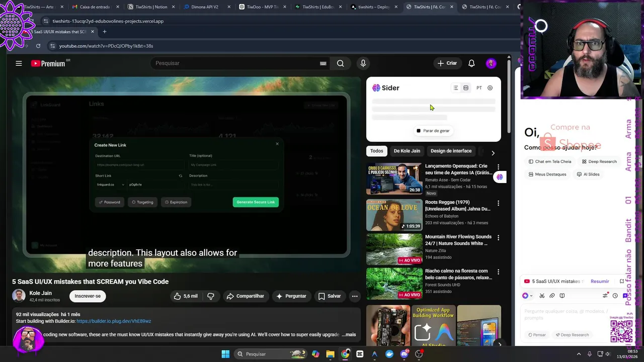Viewport: 644px width, 362px height.
Task: Open YouTube notifications bell
Action: point(471,63)
